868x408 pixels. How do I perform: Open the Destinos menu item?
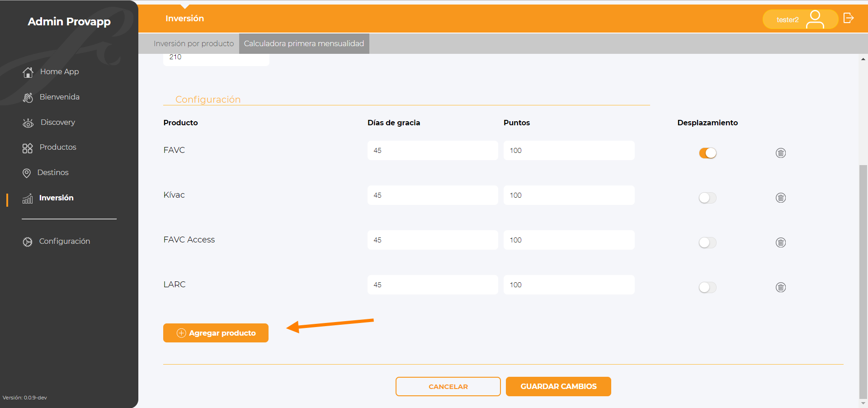tap(53, 172)
